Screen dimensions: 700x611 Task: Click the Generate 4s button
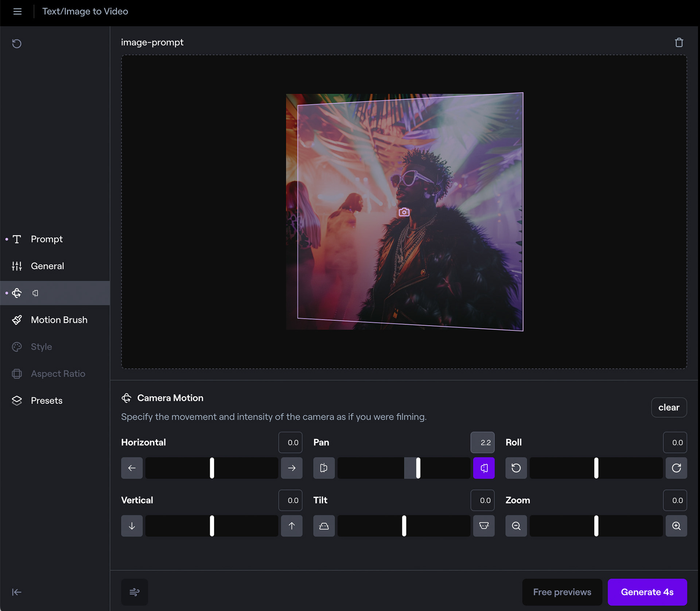click(647, 592)
